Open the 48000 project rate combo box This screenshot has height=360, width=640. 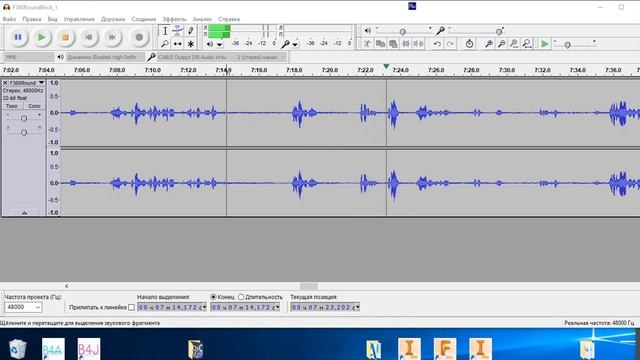[x=23, y=307]
